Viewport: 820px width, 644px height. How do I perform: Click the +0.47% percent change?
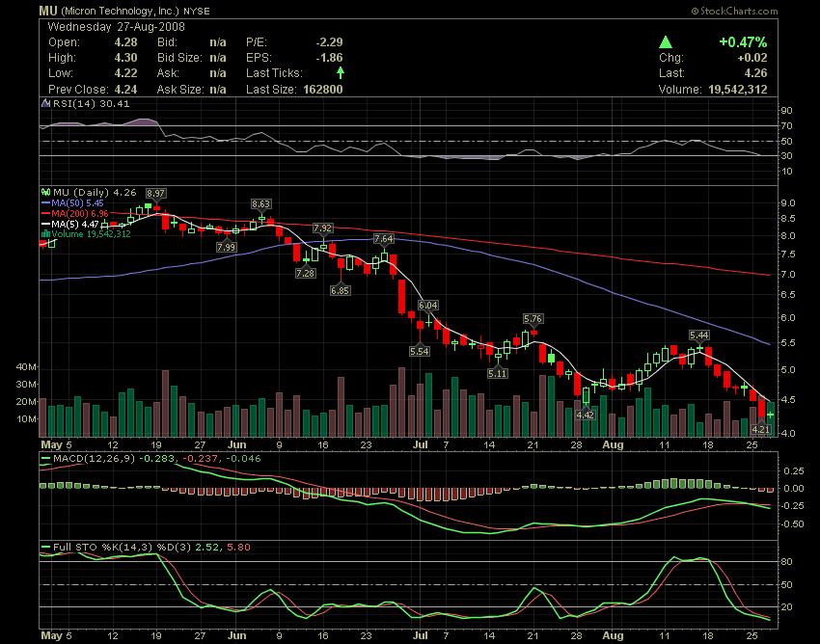coord(743,41)
